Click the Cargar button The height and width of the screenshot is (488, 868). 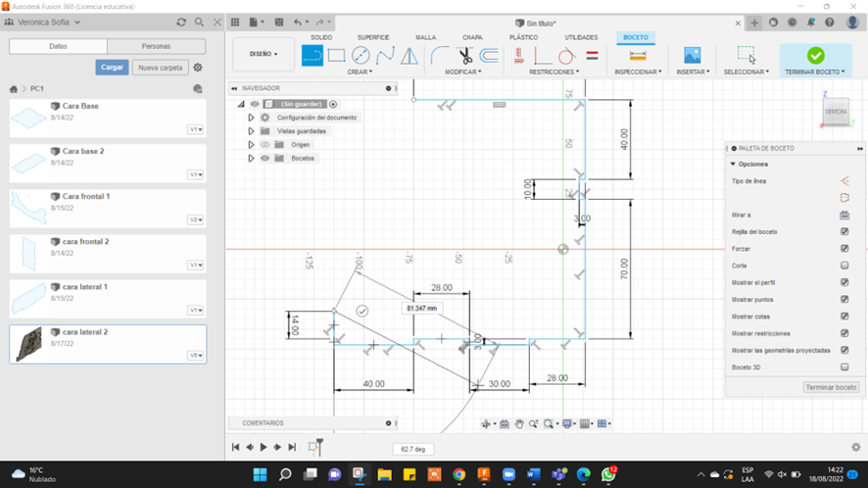point(112,67)
